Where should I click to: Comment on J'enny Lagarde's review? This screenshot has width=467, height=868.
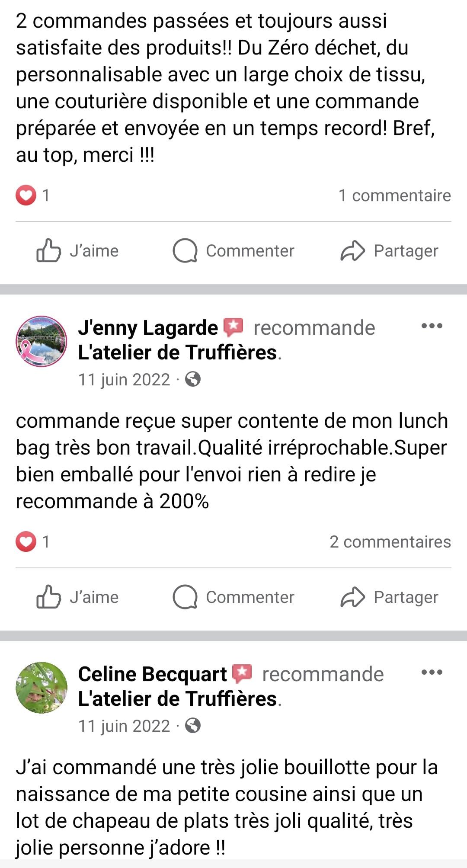tap(233, 597)
